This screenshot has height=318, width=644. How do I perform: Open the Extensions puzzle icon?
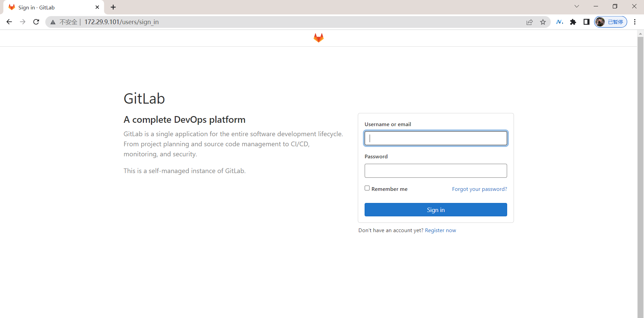click(x=573, y=22)
